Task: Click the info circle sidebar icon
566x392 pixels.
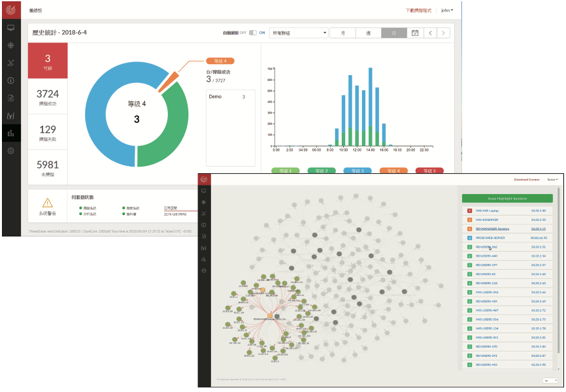Action: click(11, 80)
